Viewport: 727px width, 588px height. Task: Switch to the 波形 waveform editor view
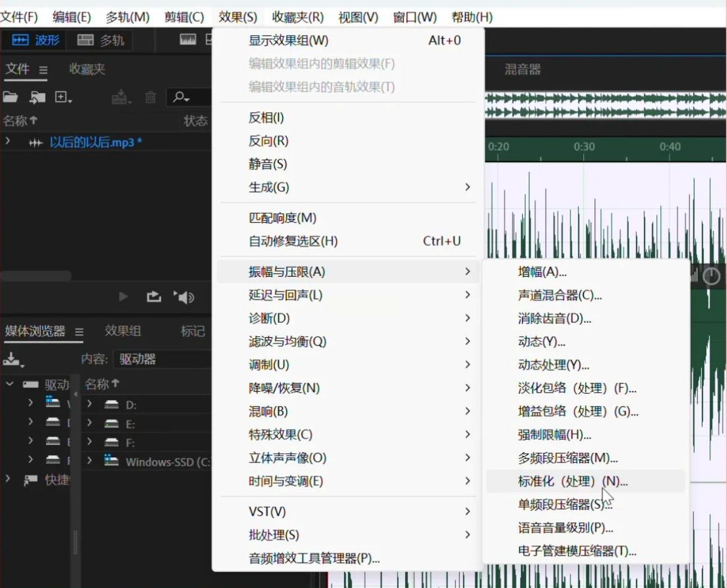(x=35, y=40)
